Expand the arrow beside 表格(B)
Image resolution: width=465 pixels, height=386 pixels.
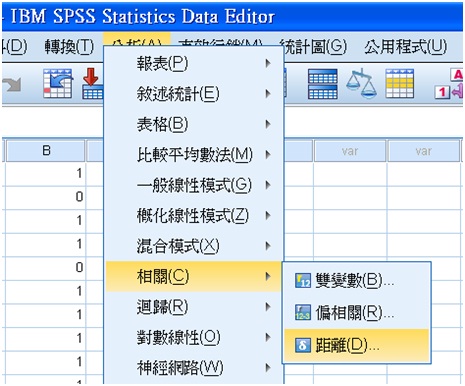268,124
